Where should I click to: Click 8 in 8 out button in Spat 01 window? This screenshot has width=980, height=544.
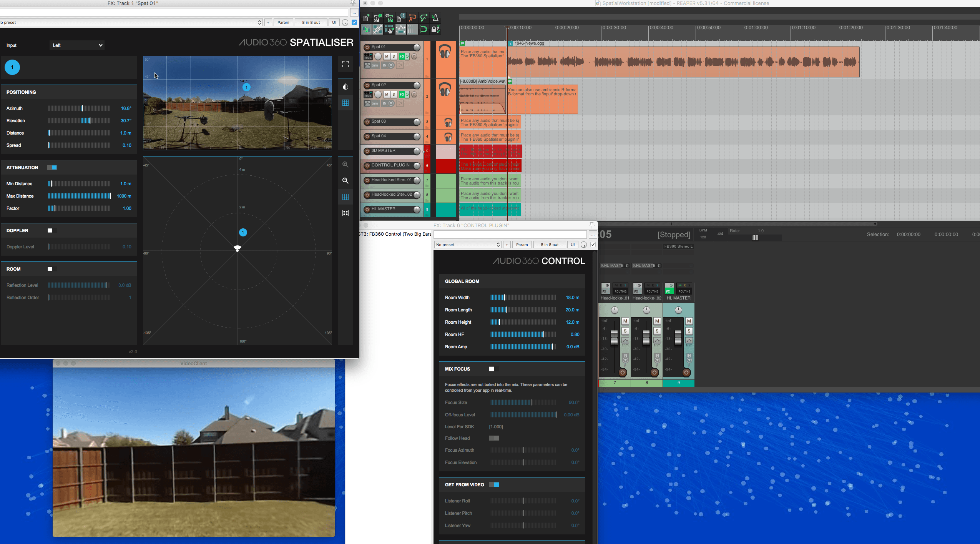click(311, 22)
